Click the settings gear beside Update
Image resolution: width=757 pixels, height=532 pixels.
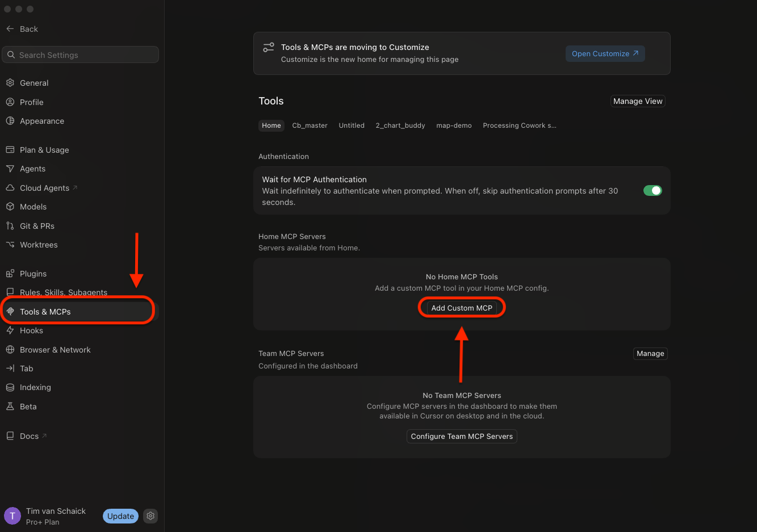coord(150,516)
